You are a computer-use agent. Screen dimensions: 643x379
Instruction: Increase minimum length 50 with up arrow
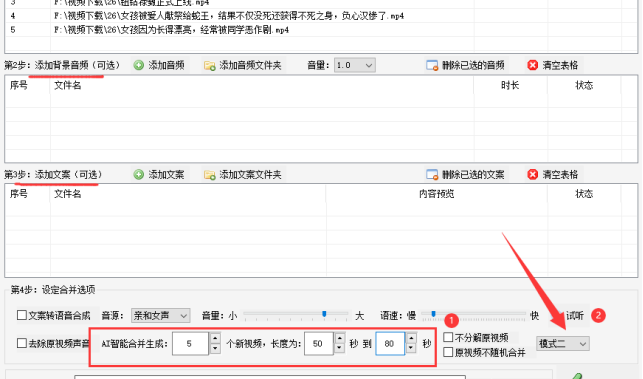click(x=339, y=338)
